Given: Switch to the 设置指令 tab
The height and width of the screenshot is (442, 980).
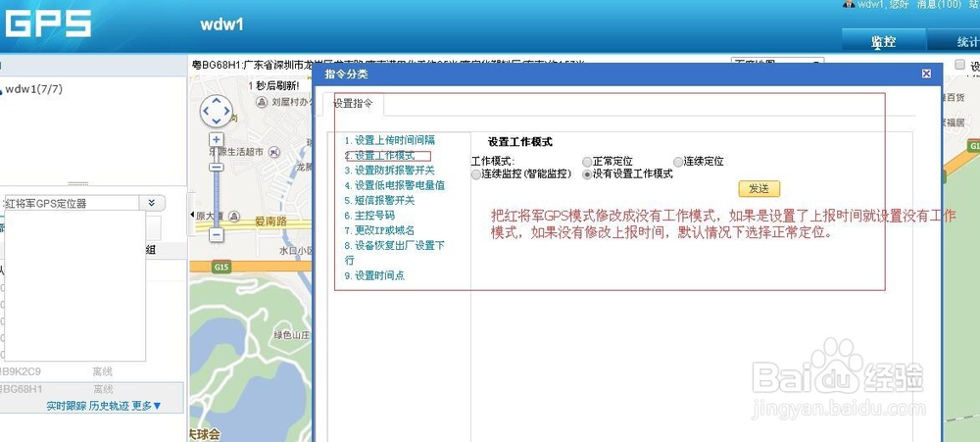Looking at the screenshot, I should (x=354, y=104).
